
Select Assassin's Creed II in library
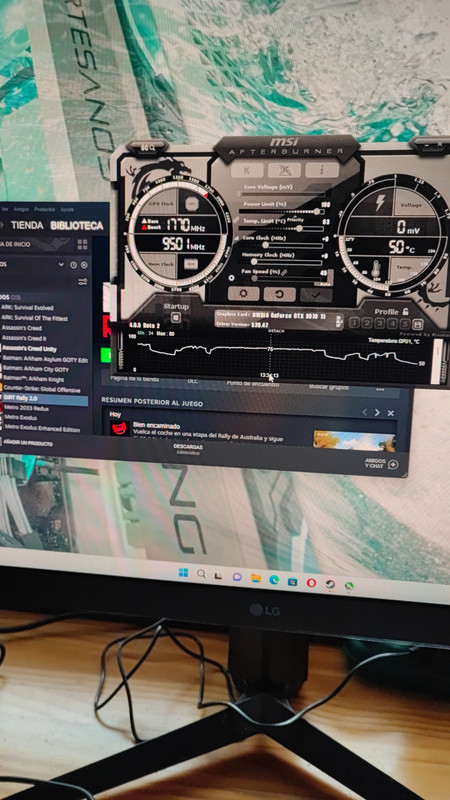24,338
